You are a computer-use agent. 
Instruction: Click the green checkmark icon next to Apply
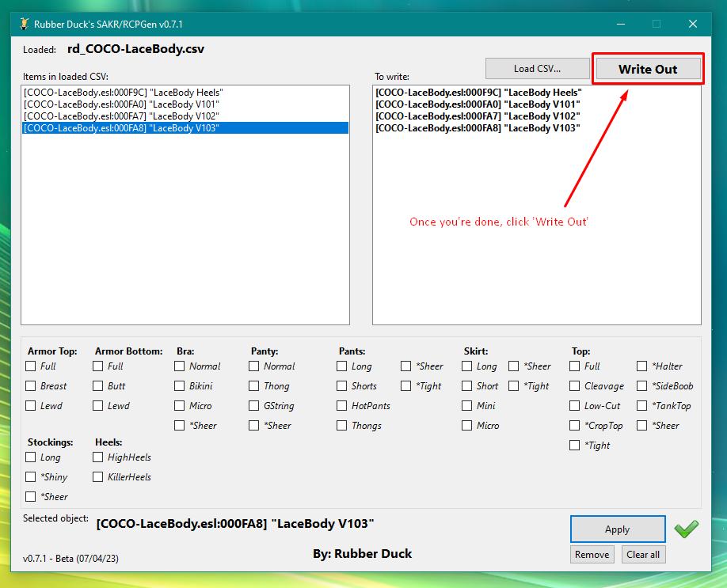coord(686,529)
